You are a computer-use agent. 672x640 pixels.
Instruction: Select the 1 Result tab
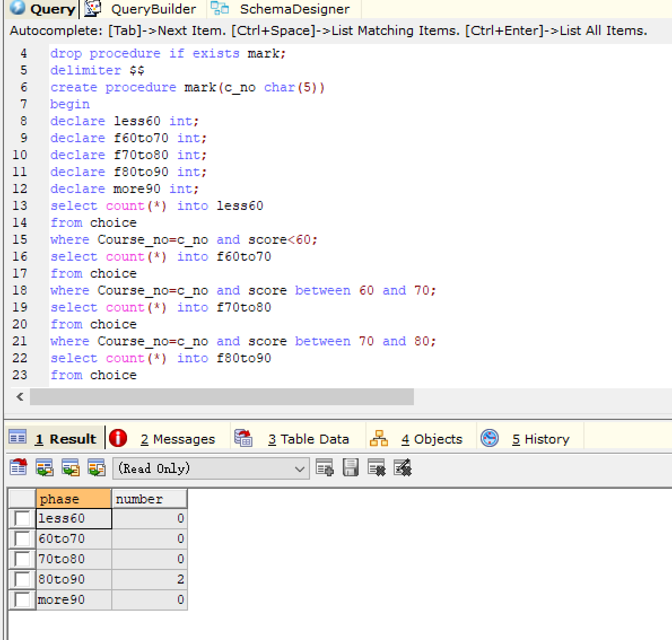click(55, 438)
